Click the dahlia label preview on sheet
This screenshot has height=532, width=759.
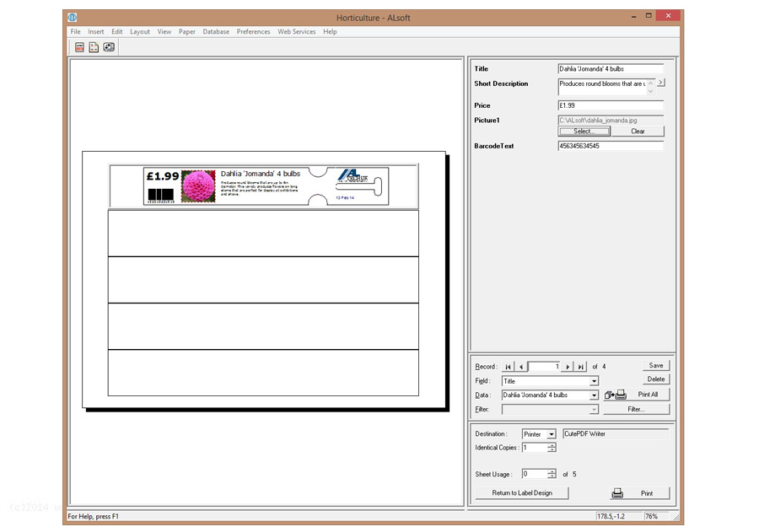pyautogui.click(x=264, y=185)
